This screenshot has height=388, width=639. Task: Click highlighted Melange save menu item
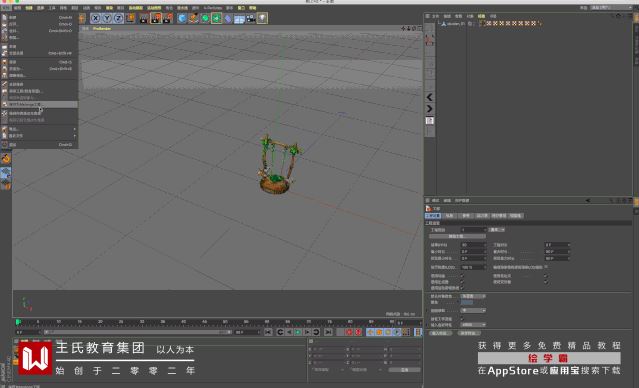[x=39, y=104]
